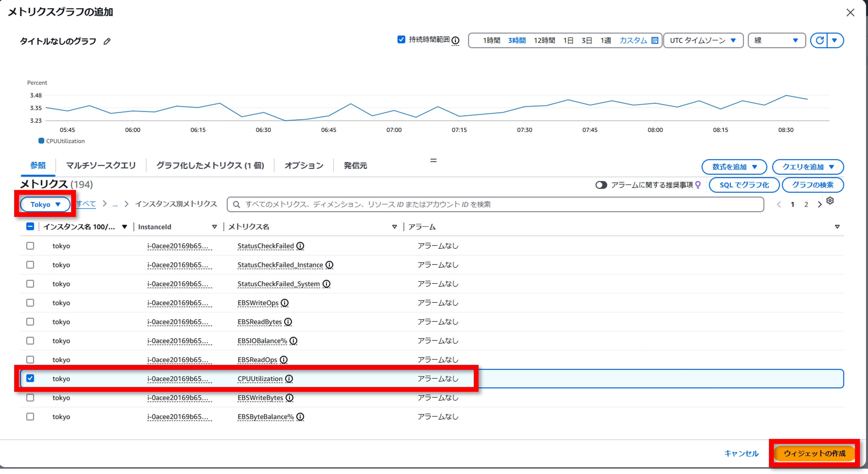
Task: Uncheck the CPUUtilization metric checkbox
Action: (x=30, y=378)
